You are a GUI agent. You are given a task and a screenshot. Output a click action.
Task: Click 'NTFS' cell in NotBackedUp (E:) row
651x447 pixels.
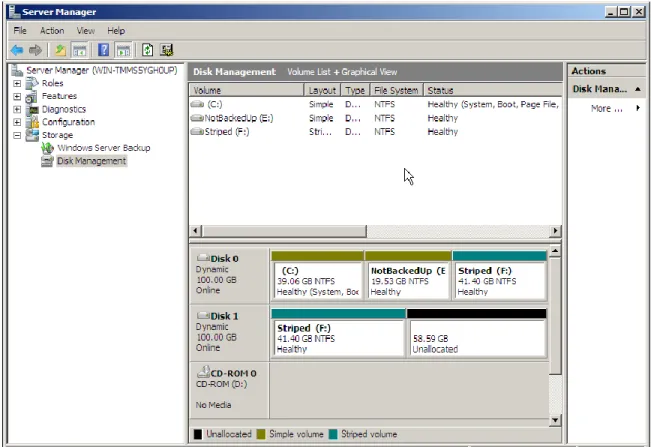(x=384, y=118)
